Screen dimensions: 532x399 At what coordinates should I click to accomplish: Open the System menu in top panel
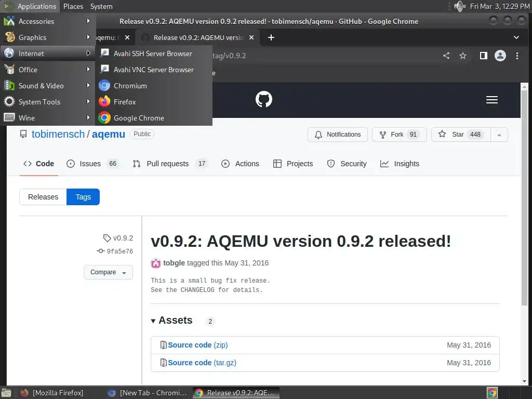point(101,6)
